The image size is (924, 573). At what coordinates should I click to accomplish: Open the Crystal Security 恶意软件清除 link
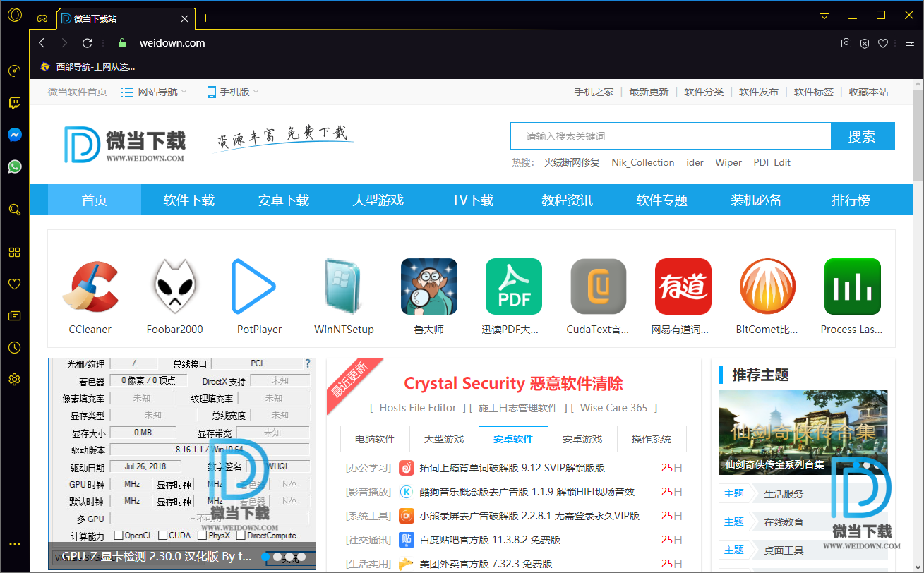pyautogui.click(x=513, y=384)
